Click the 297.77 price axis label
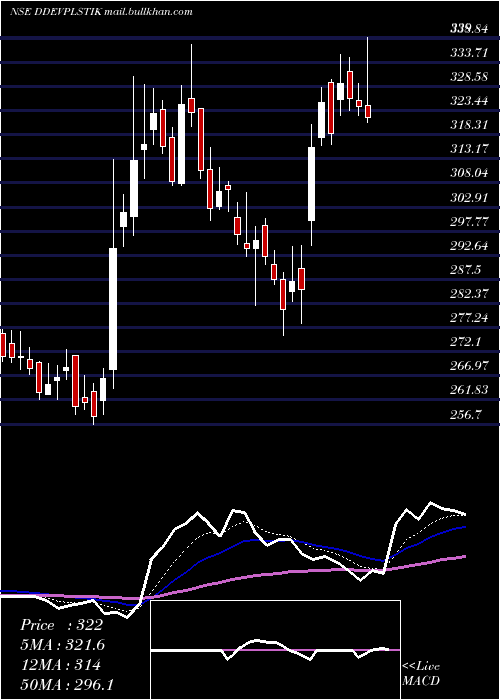The width and height of the screenshot is (500, 700). tap(468, 222)
